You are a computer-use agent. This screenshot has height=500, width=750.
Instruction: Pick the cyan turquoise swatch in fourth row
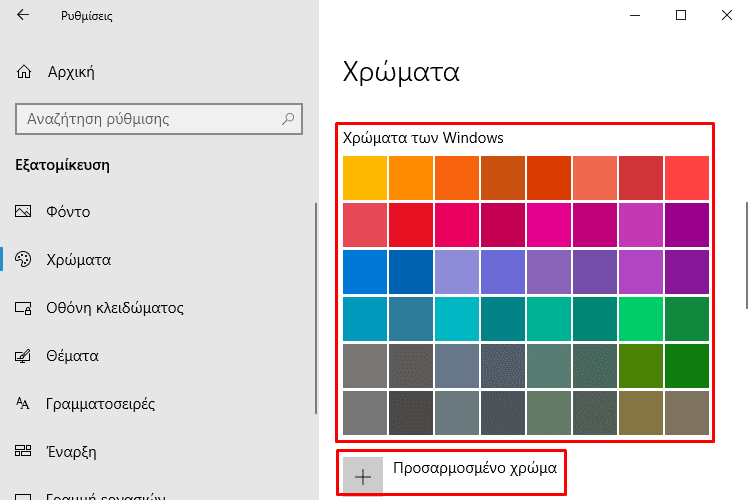[457, 319]
